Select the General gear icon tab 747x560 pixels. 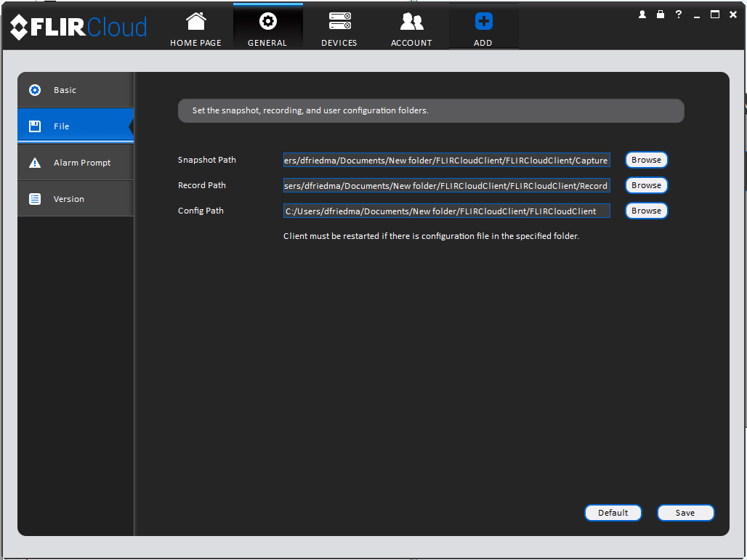pyautogui.click(x=267, y=22)
